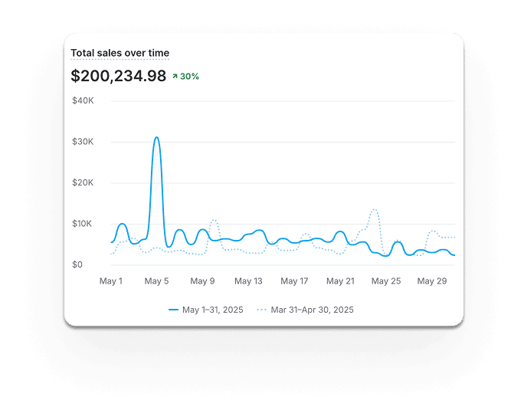
Task: Click the green upward trend arrow icon
Action: coord(175,76)
